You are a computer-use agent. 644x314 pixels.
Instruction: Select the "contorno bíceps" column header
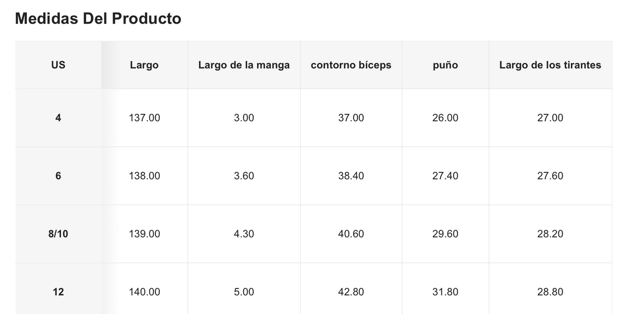[351, 65]
